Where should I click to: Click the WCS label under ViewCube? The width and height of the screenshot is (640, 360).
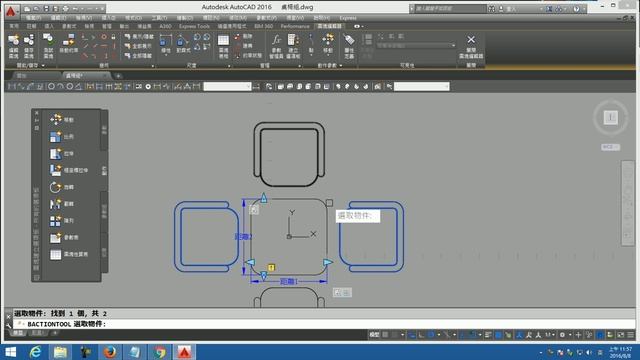[x=610, y=147]
